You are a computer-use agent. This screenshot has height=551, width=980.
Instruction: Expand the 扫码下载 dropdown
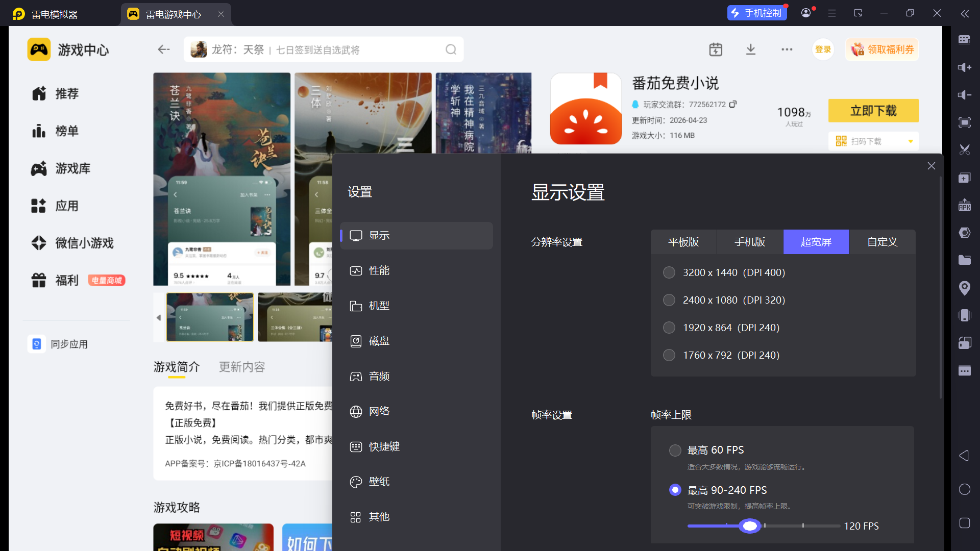coord(910,141)
